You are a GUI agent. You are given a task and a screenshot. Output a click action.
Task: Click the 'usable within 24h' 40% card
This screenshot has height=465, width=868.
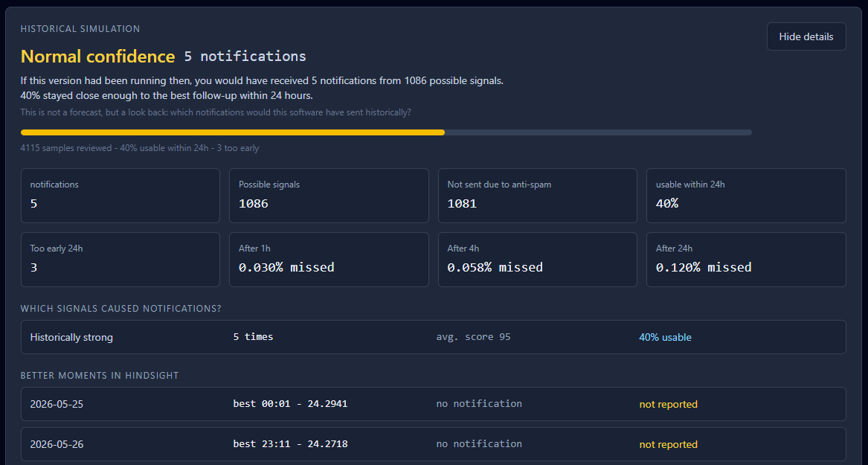746,196
